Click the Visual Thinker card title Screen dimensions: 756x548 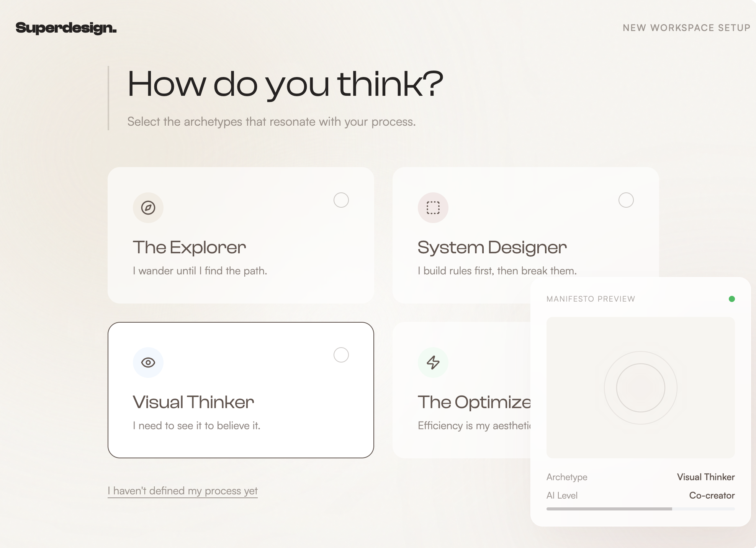[x=193, y=402]
